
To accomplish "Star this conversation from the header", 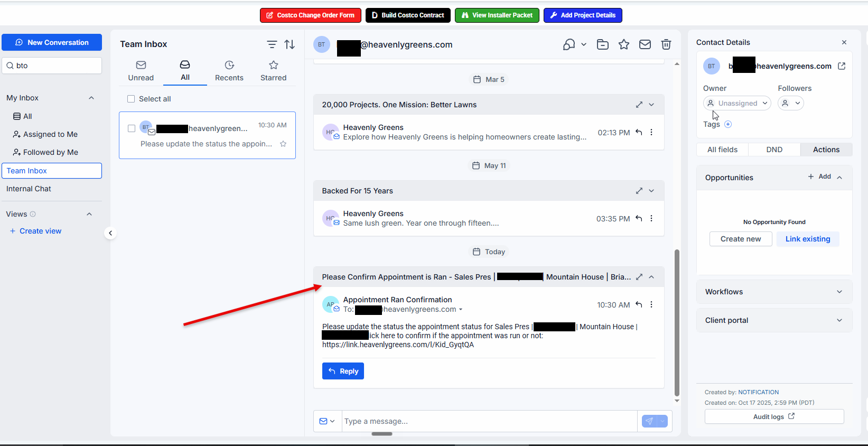I will pos(624,44).
